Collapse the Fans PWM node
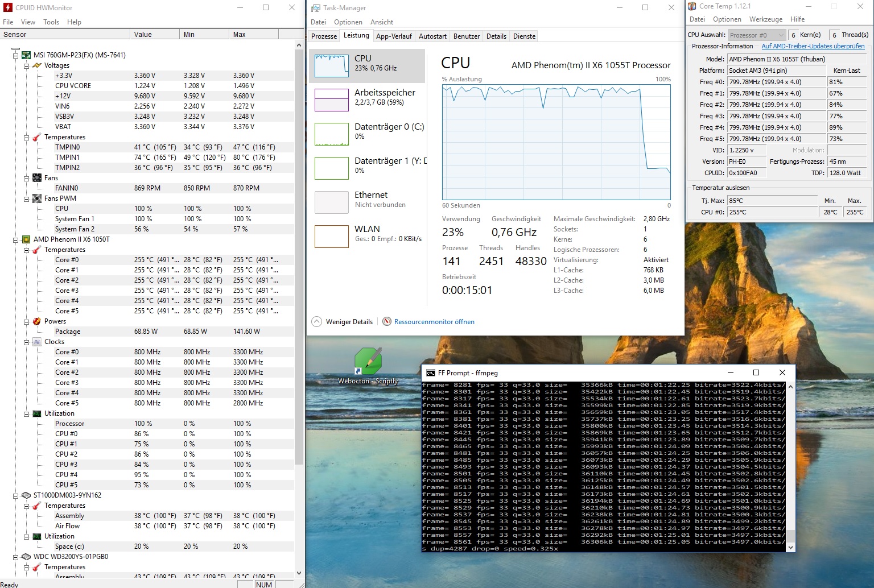 point(27,198)
